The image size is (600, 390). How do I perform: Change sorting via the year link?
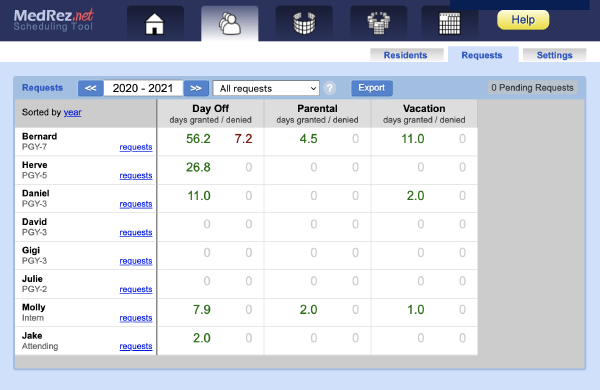point(72,112)
